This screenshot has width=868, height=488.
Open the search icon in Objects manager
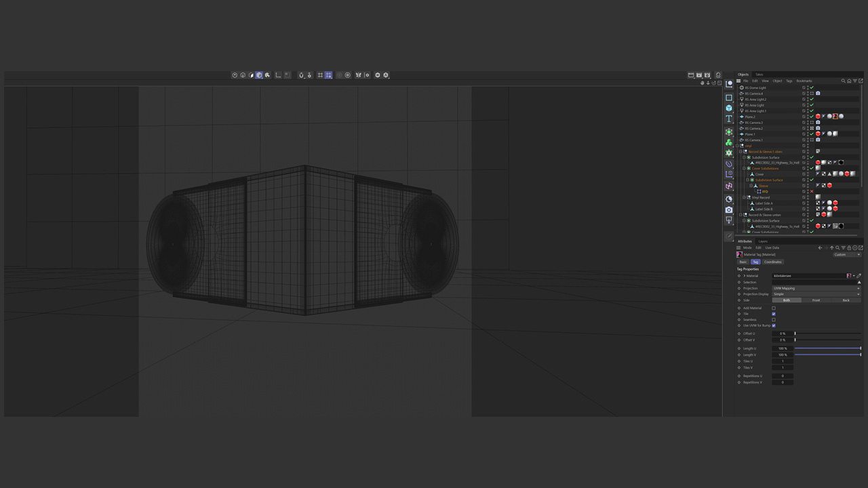coord(844,81)
